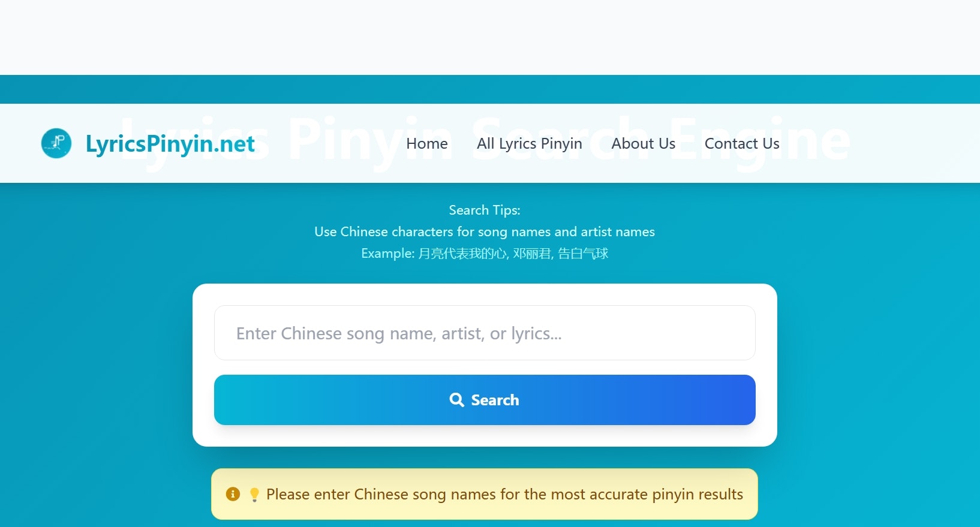Click the LyricsPinyin circular logo icon

point(56,143)
